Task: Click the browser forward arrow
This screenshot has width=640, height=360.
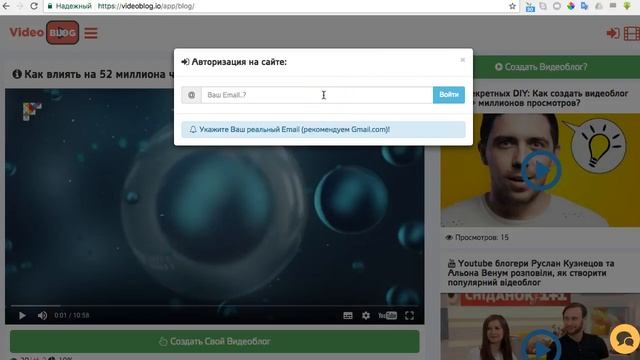Action: coord(20,6)
